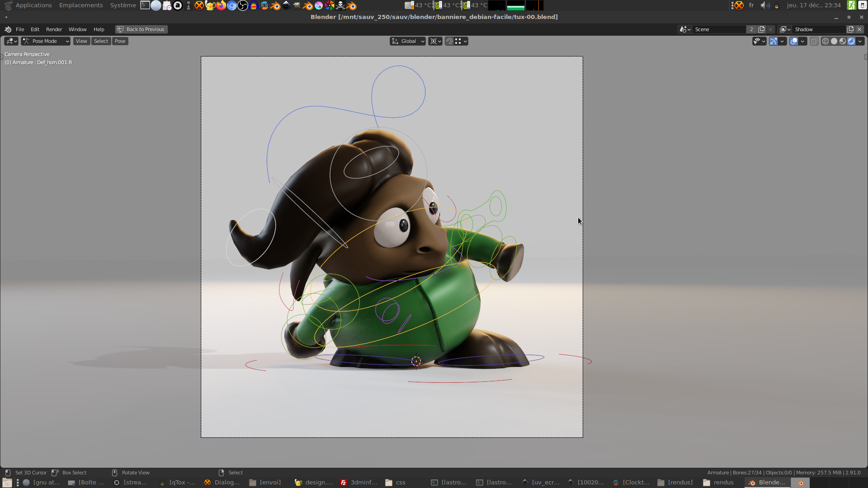The height and width of the screenshot is (488, 868).
Task: Click the green logout running-man icon
Action: (x=851, y=5)
